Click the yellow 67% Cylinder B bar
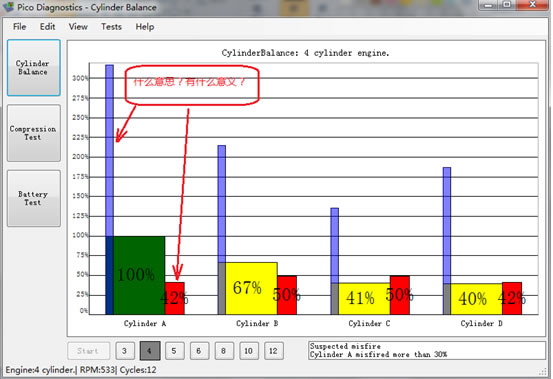 pos(251,288)
